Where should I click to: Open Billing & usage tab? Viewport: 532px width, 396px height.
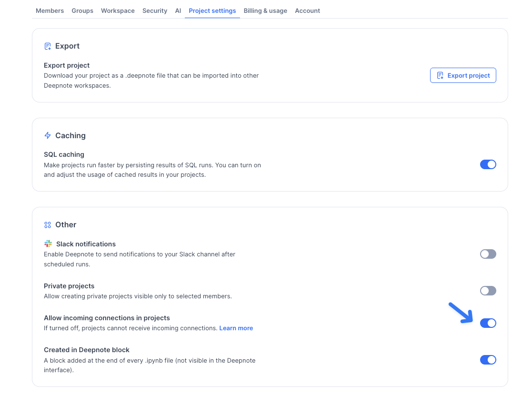point(265,10)
